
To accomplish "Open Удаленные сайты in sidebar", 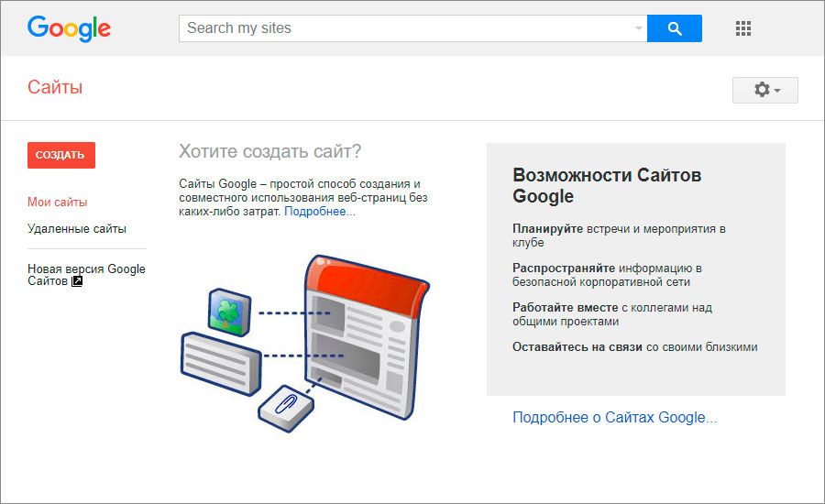I will coord(77,229).
